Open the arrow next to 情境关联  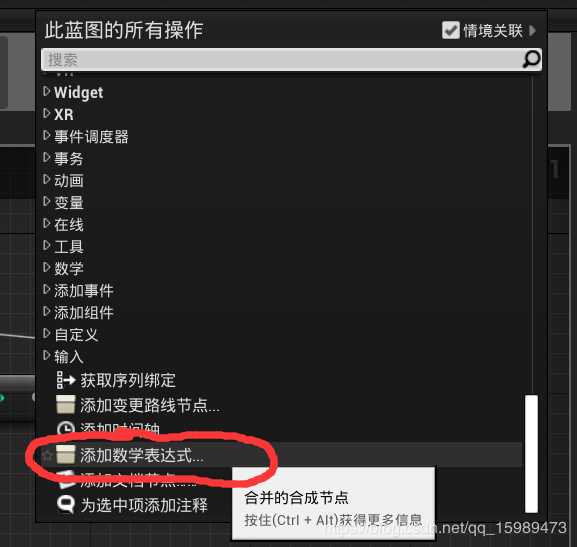point(532,30)
